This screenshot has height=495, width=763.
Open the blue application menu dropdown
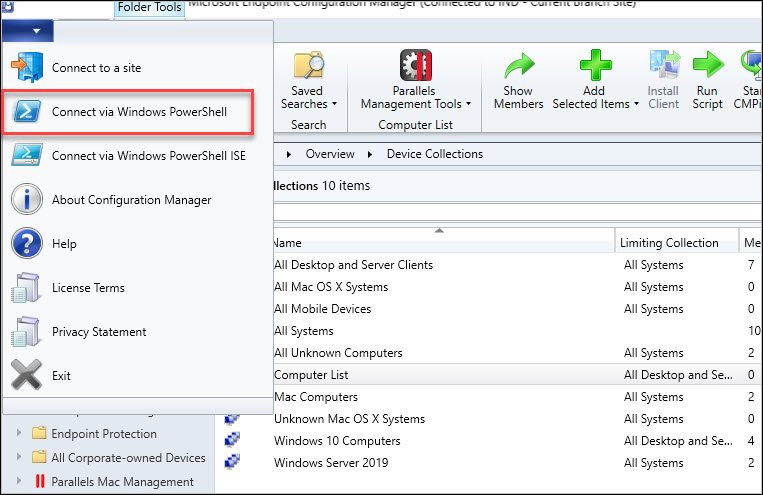coord(28,31)
